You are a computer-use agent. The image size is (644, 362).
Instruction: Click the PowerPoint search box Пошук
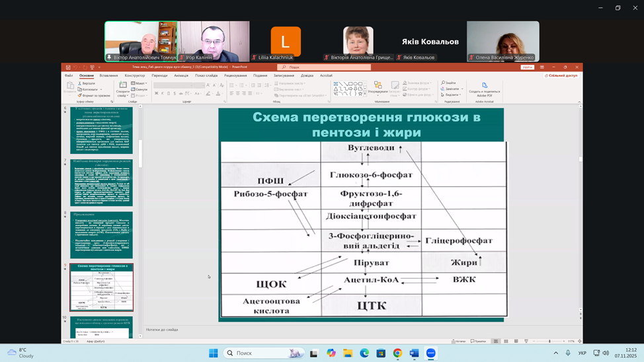coord(324,67)
